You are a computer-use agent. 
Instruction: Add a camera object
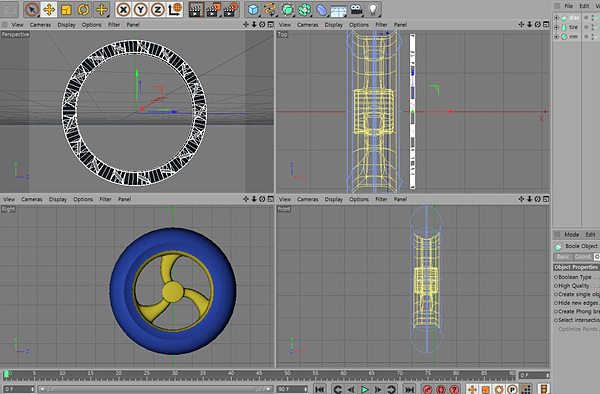(x=356, y=10)
